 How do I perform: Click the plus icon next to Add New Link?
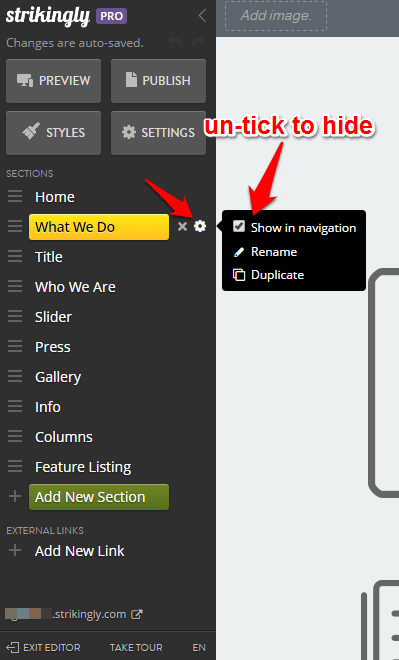coord(15,550)
